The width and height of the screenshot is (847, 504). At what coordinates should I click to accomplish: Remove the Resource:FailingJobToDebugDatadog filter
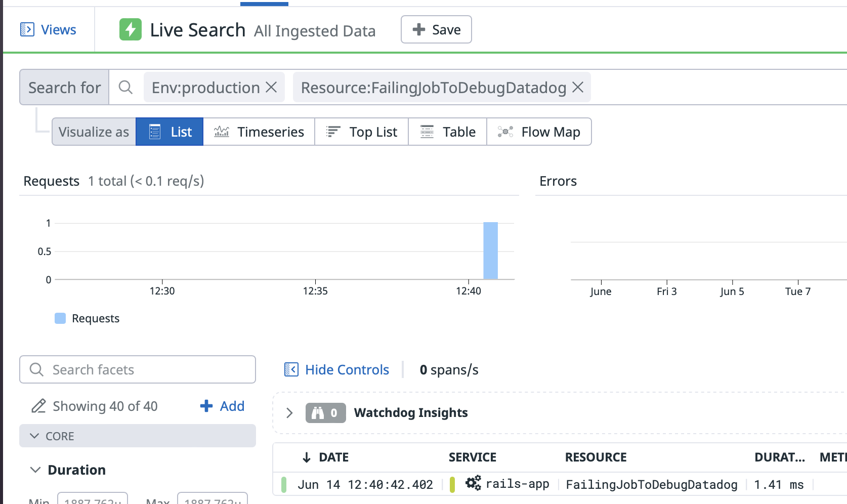tap(578, 87)
